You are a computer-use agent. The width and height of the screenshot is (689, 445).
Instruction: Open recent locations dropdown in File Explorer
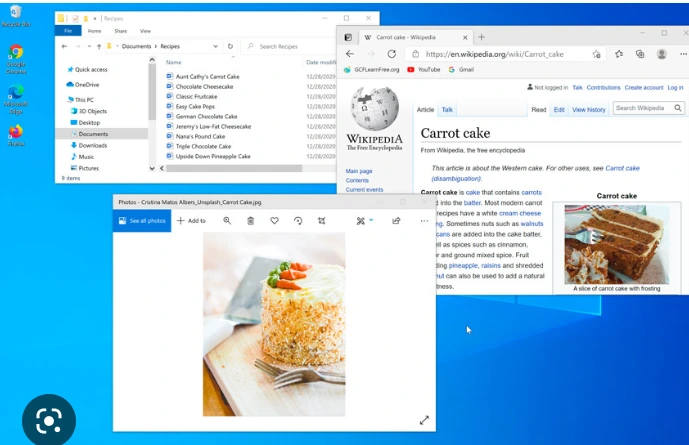coord(89,46)
